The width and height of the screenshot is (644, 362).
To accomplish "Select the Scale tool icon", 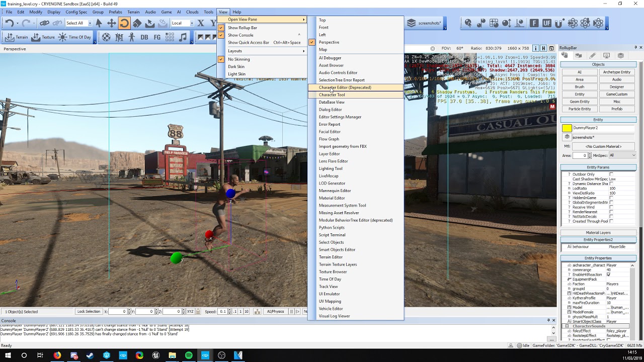I will tap(137, 23).
